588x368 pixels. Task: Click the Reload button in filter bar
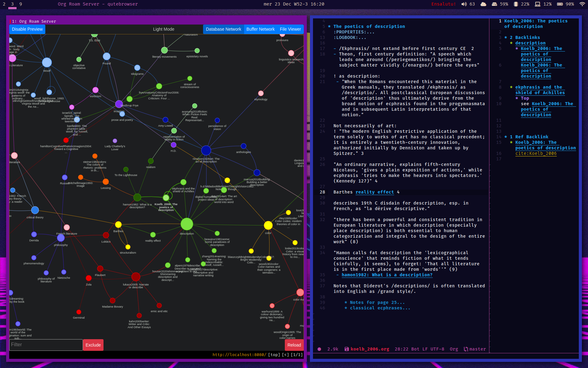294,345
